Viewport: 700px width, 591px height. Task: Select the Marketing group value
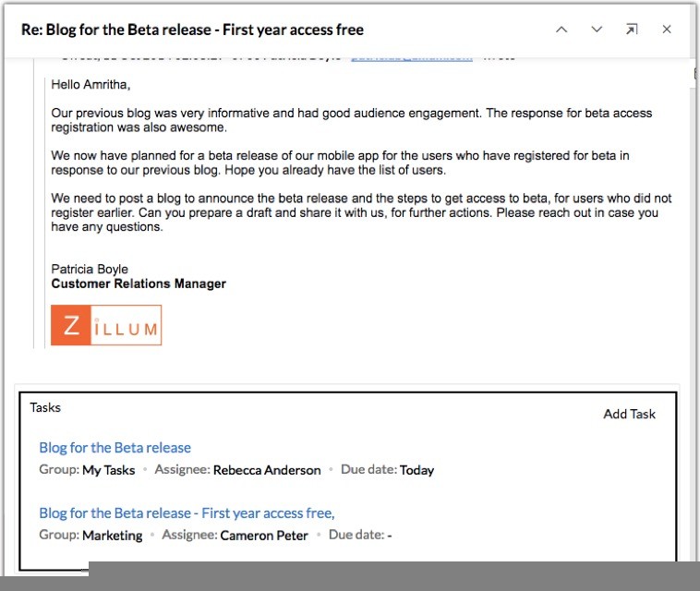pos(113,536)
